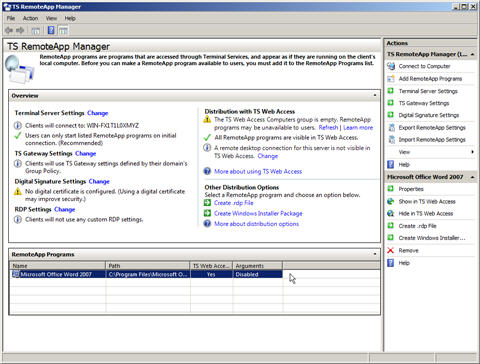Click the Terminal Server Settings green icon
The width and height of the screenshot is (480, 364).
[x=391, y=91]
